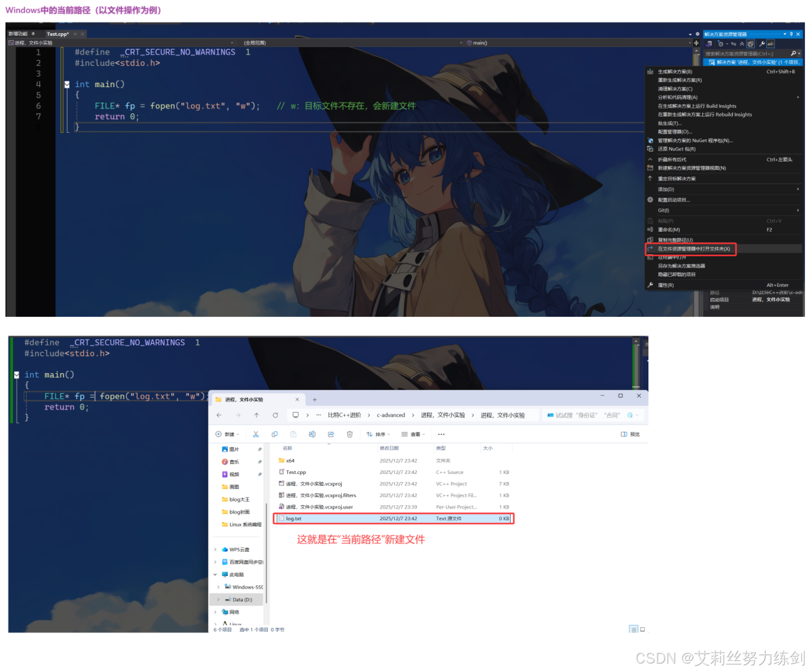Viewport: 807px width, 672px height.
Task: Click the solution/folder view switch icon
Action: [709, 44]
